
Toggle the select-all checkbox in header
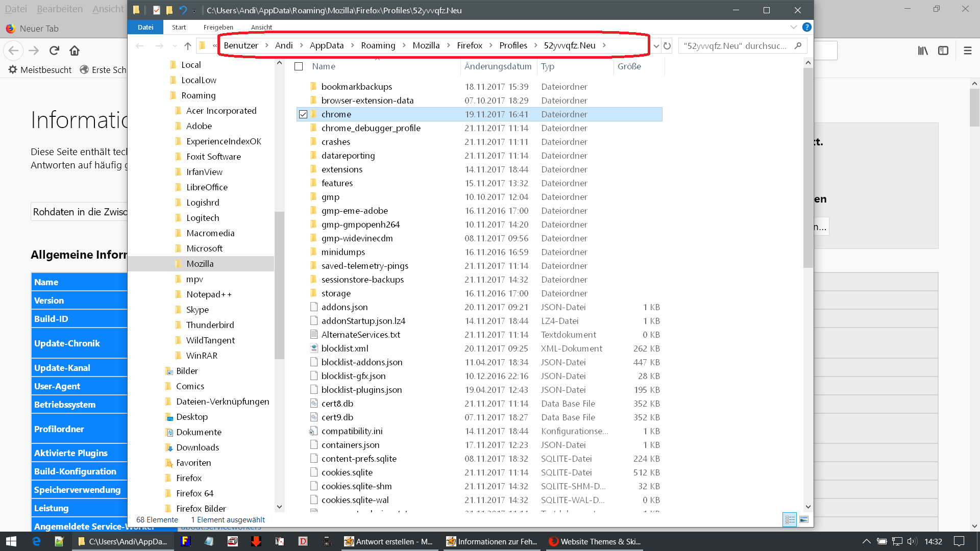pyautogui.click(x=299, y=66)
